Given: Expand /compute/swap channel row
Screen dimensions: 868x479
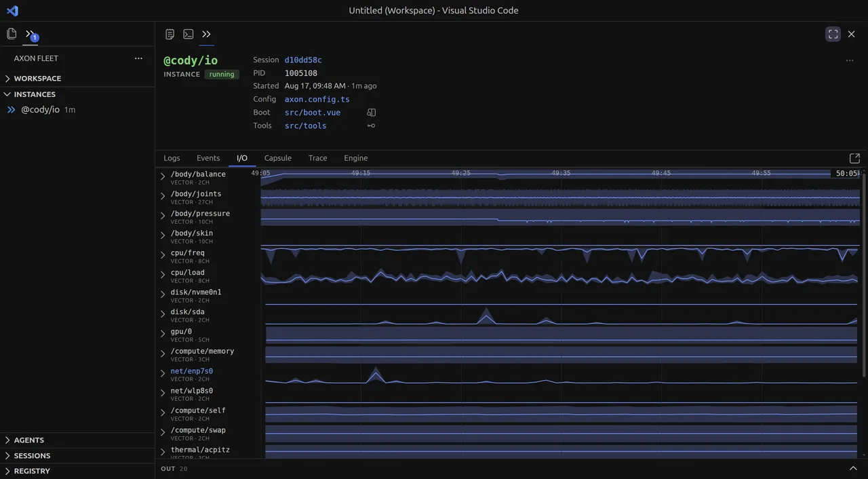Looking at the screenshot, I should [x=163, y=432].
